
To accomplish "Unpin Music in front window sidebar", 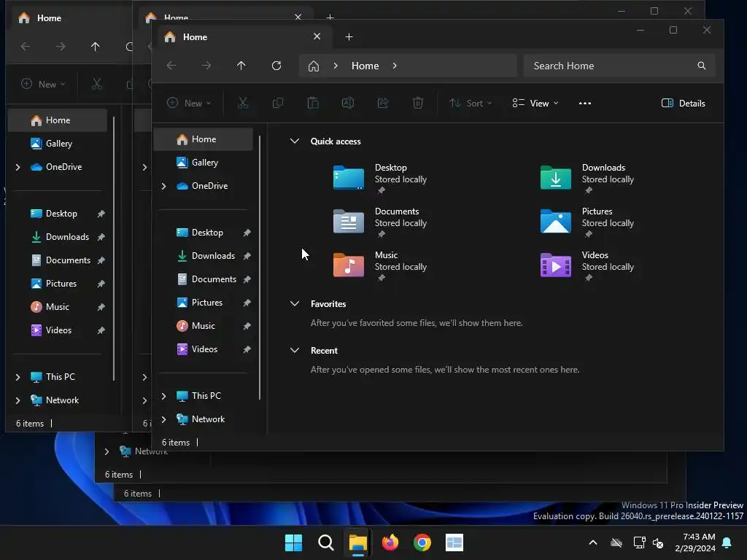I will point(247,326).
